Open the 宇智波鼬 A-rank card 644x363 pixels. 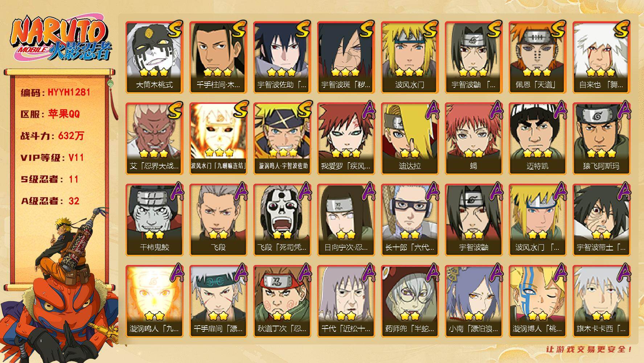[473, 220]
